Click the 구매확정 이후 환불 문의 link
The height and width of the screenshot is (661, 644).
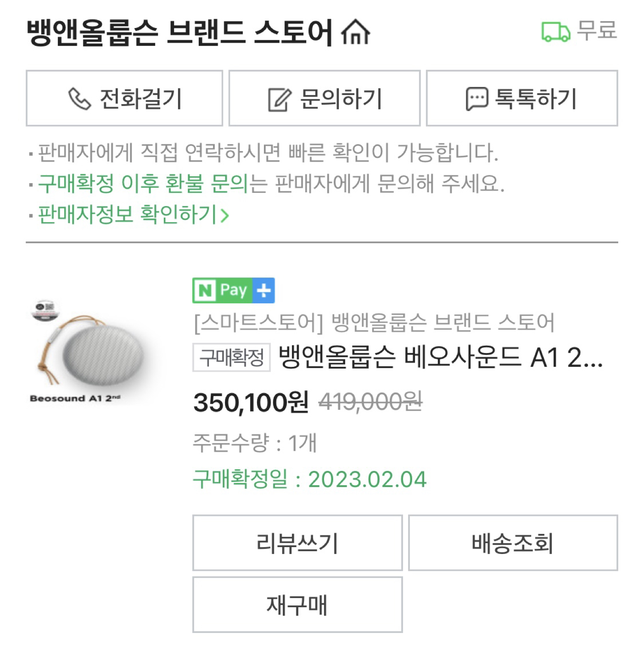point(143,183)
